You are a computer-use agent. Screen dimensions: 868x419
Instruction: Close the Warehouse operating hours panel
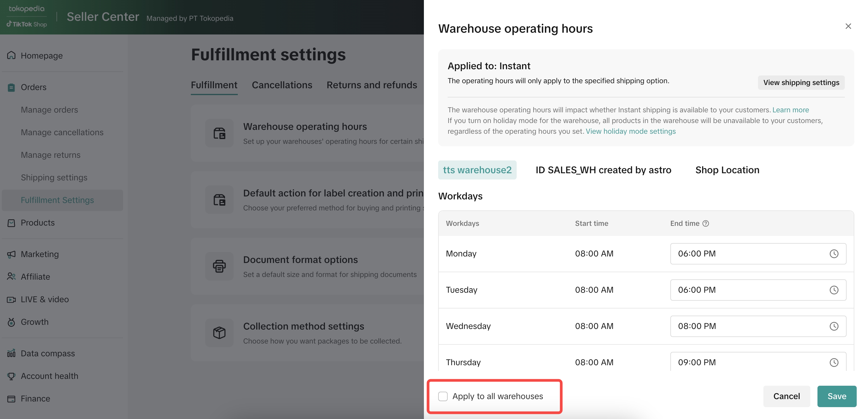(x=848, y=26)
